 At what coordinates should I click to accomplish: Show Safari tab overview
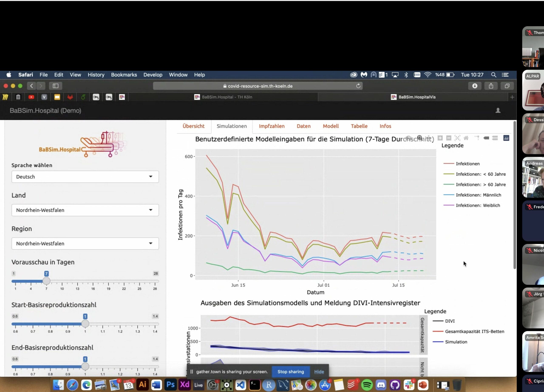click(507, 86)
